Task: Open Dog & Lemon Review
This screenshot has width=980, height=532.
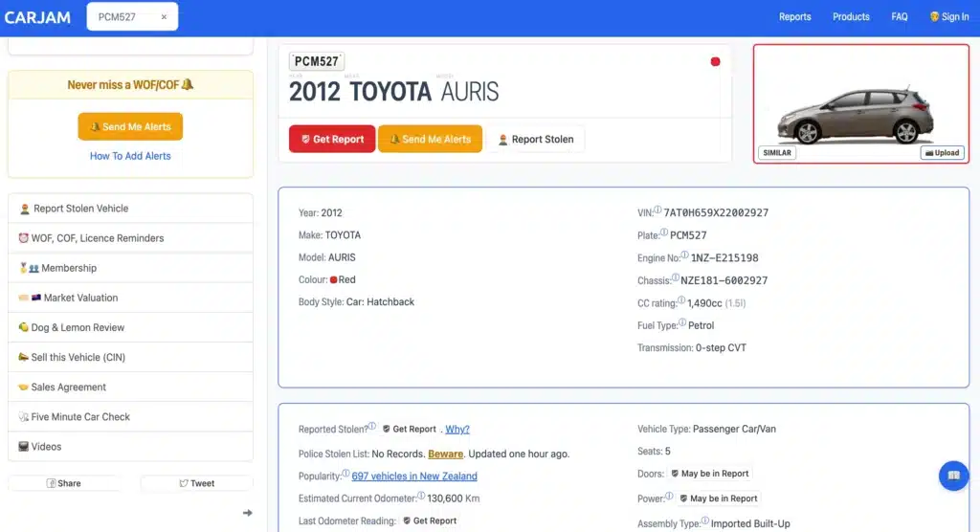Action: click(x=130, y=327)
